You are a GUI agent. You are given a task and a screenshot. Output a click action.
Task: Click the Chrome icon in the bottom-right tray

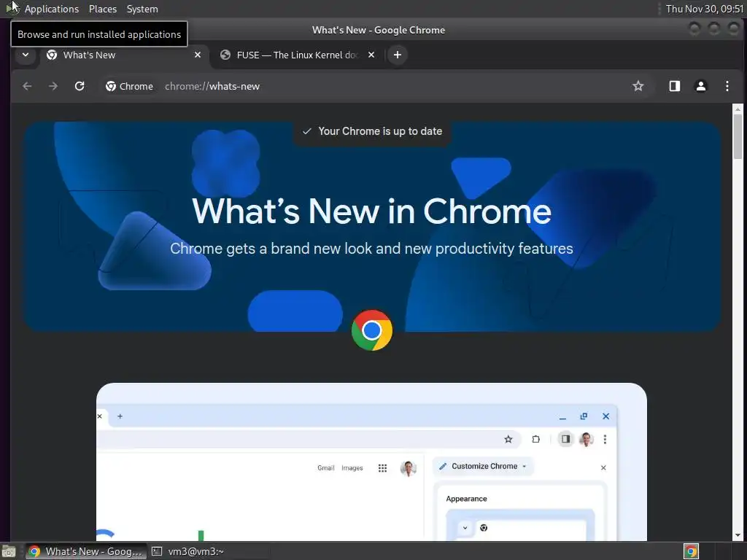[x=692, y=551]
